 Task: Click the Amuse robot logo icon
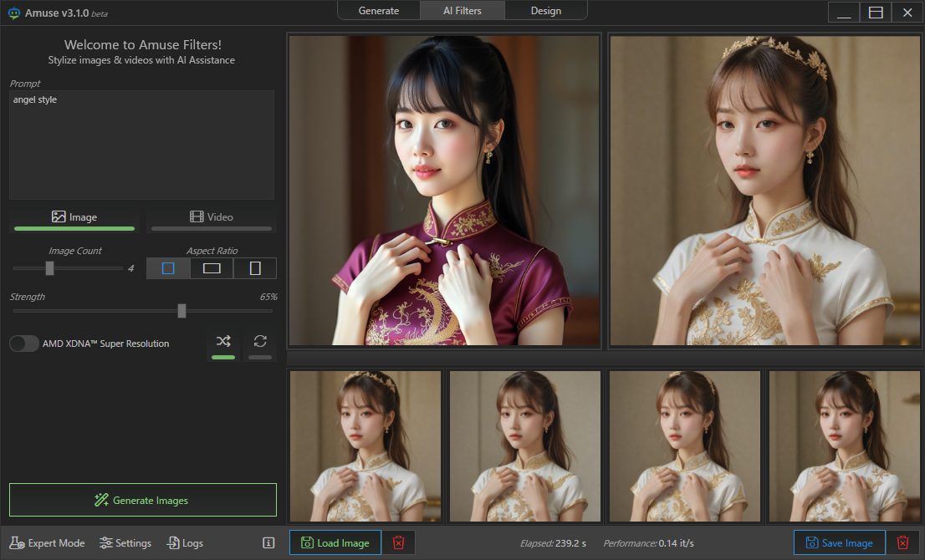(13, 13)
